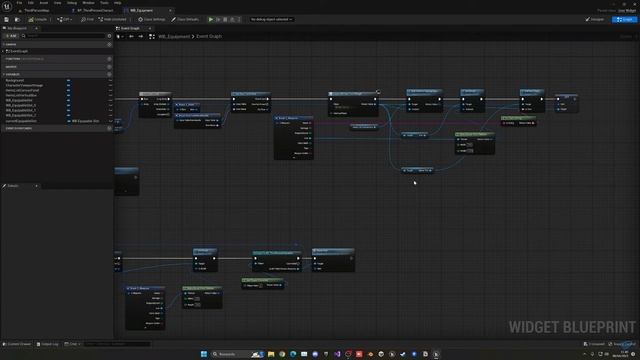Open the Output Log
This screenshot has height=360, width=640.
pos(47,344)
